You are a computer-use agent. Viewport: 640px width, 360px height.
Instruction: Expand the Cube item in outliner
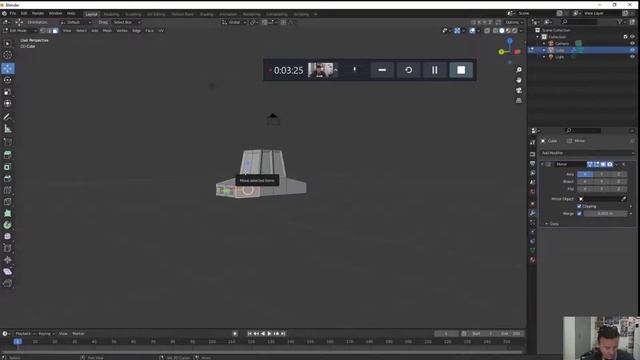tap(544, 50)
